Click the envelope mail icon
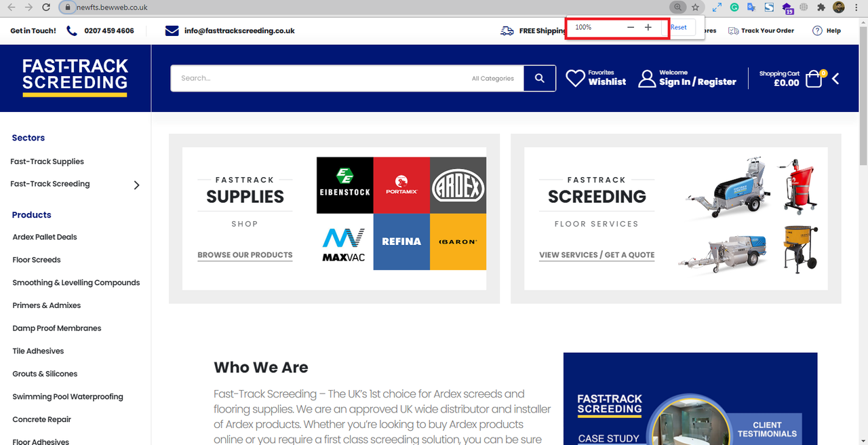The height and width of the screenshot is (445, 868). [x=172, y=31]
